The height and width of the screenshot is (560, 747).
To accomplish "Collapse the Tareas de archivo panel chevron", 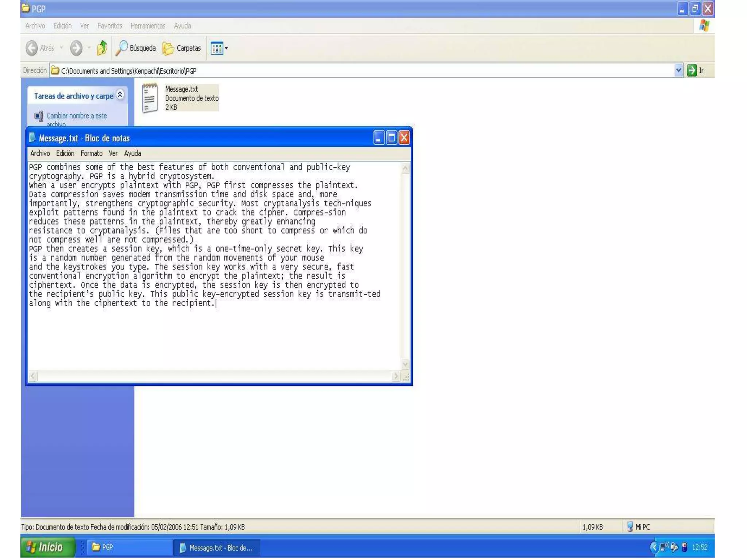I will (x=120, y=95).
